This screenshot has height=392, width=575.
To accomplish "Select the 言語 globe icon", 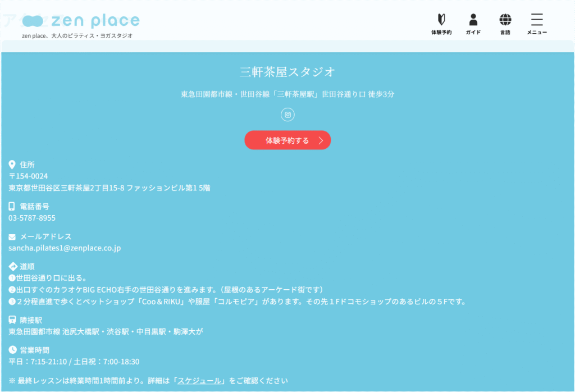I will (505, 20).
